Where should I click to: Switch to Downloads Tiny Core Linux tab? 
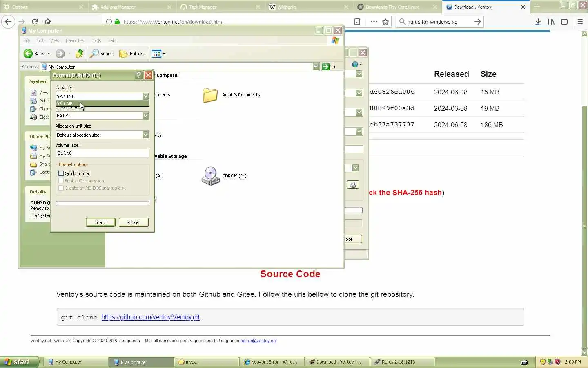click(397, 7)
